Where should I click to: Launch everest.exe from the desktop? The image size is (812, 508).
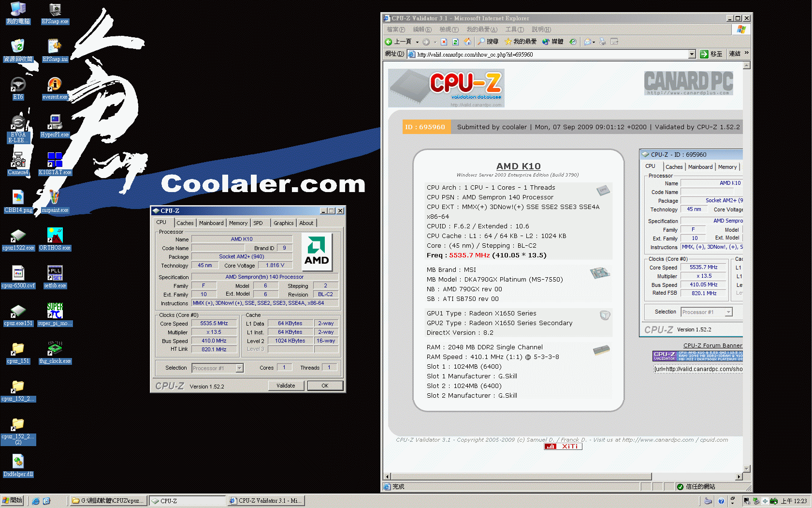tap(55, 88)
